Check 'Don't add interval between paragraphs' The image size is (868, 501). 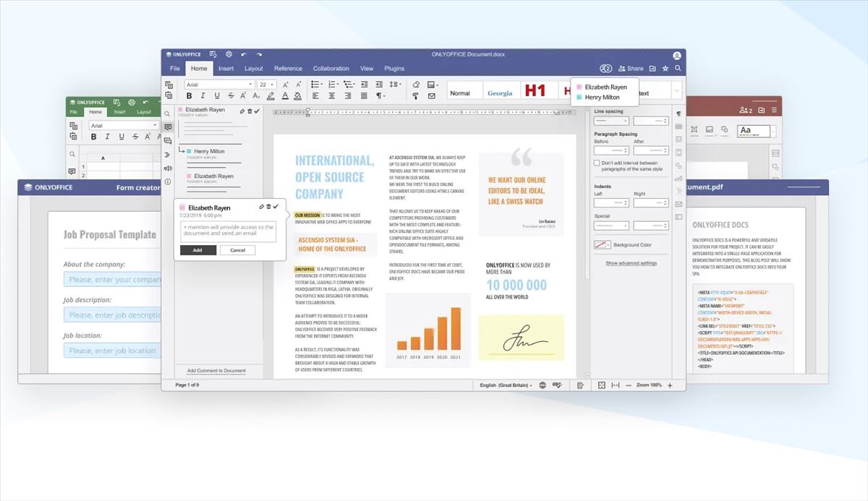(x=597, y=162)
